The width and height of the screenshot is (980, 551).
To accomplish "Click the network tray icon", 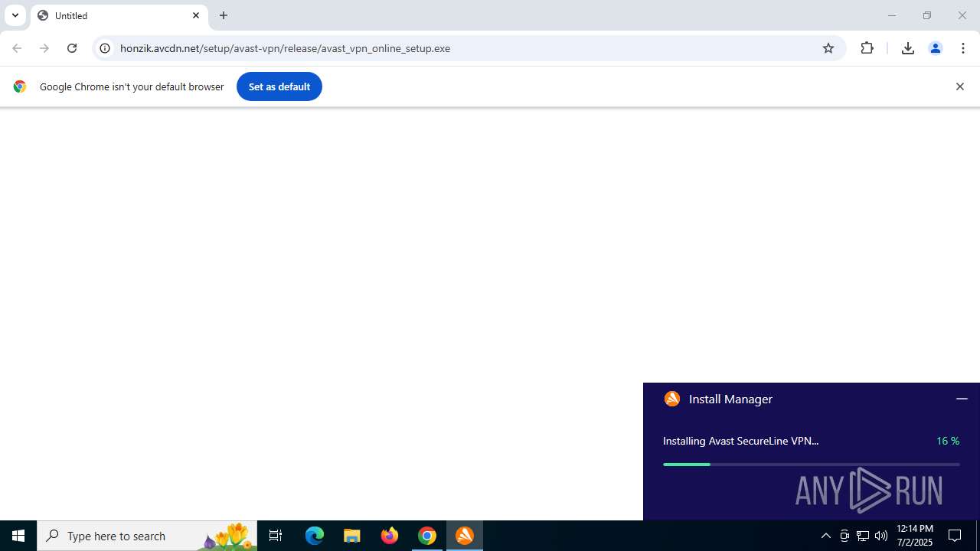I will pos(863,536).
